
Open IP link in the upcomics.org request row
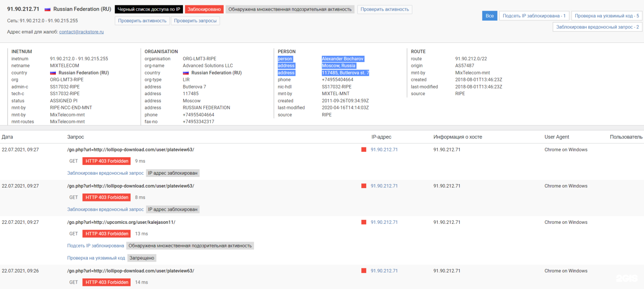click(x=384, y=222)
